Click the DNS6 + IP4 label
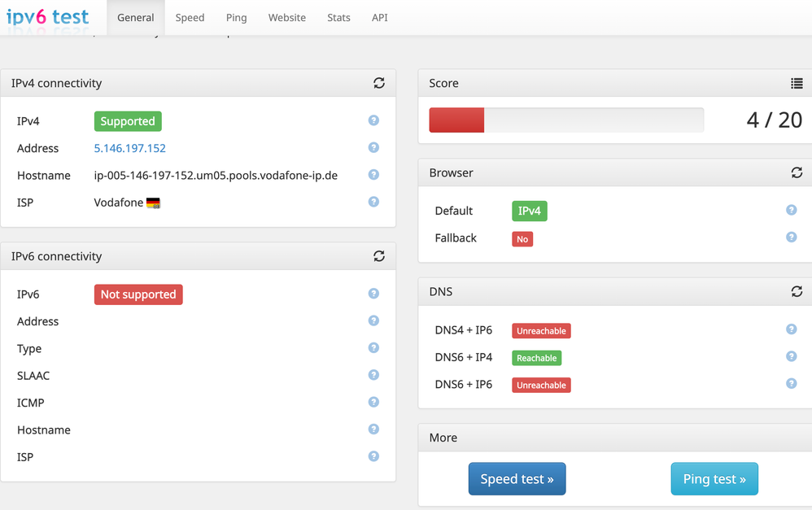The width and height of the screenshot is (812, 510). [x=464, y=357]
